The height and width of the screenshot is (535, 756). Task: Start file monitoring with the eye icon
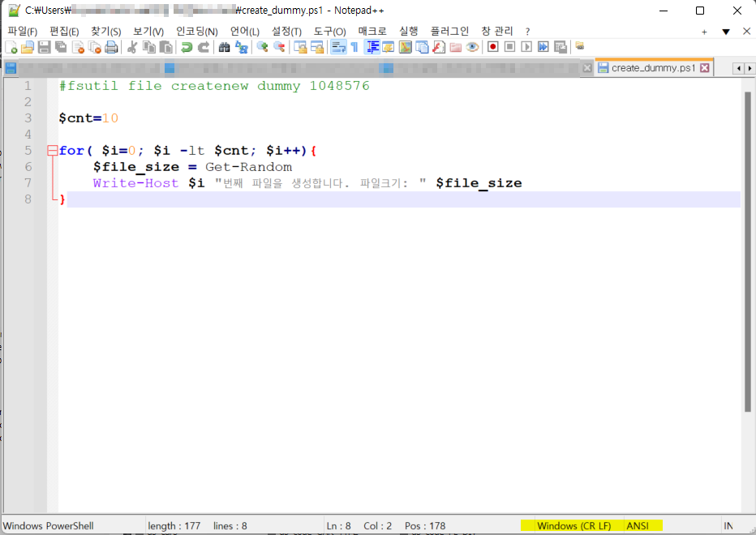click(472, 47)
